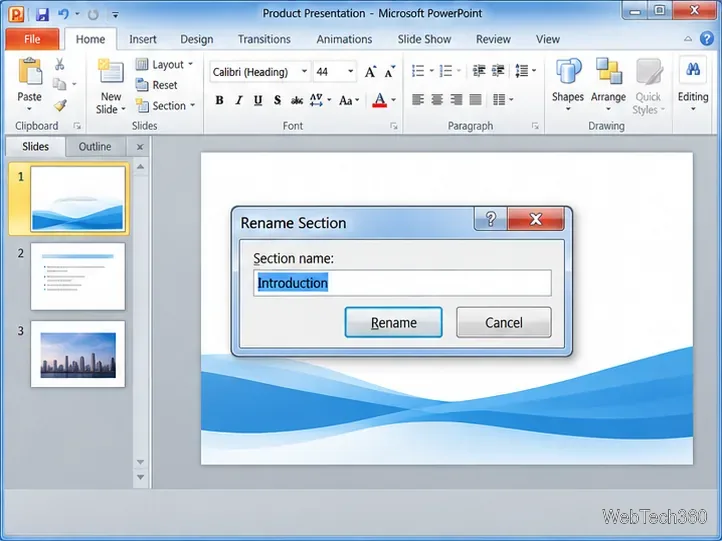This screenshot has height=541, width=722.
Task: Click the Quick Styles icon
Action: (648, 71)
